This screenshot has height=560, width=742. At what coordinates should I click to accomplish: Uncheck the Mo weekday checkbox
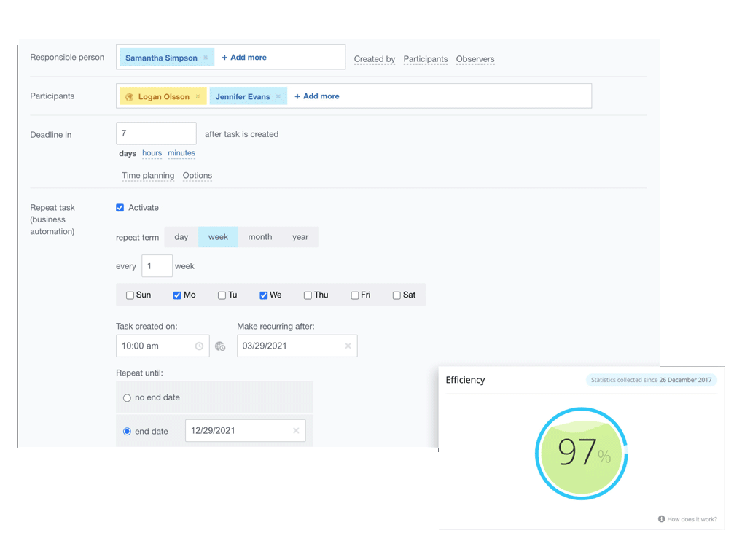(x=177, y=295)
